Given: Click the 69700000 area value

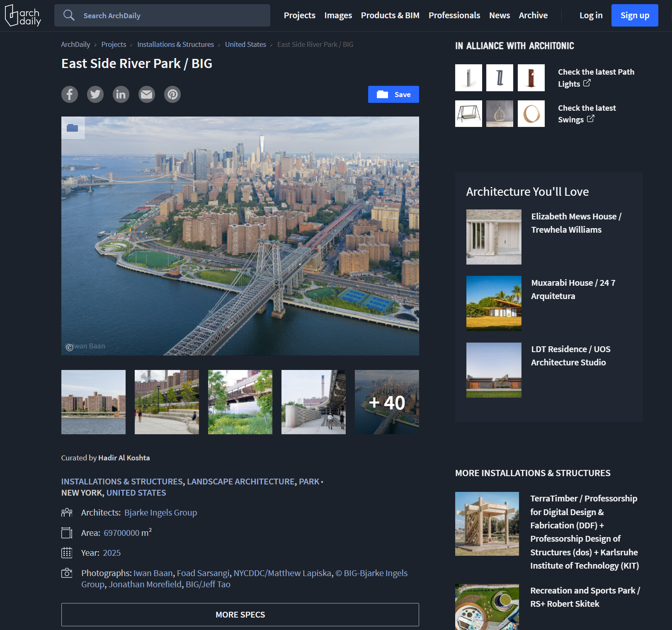Looking at the screenshot, I should tap(121, 533).
